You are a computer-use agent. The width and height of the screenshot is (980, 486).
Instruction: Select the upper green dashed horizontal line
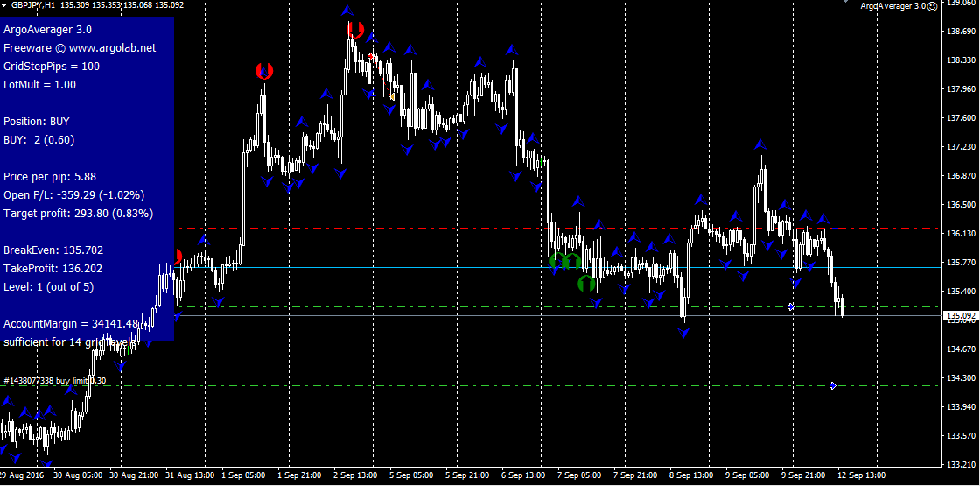[x=559, y=307]
